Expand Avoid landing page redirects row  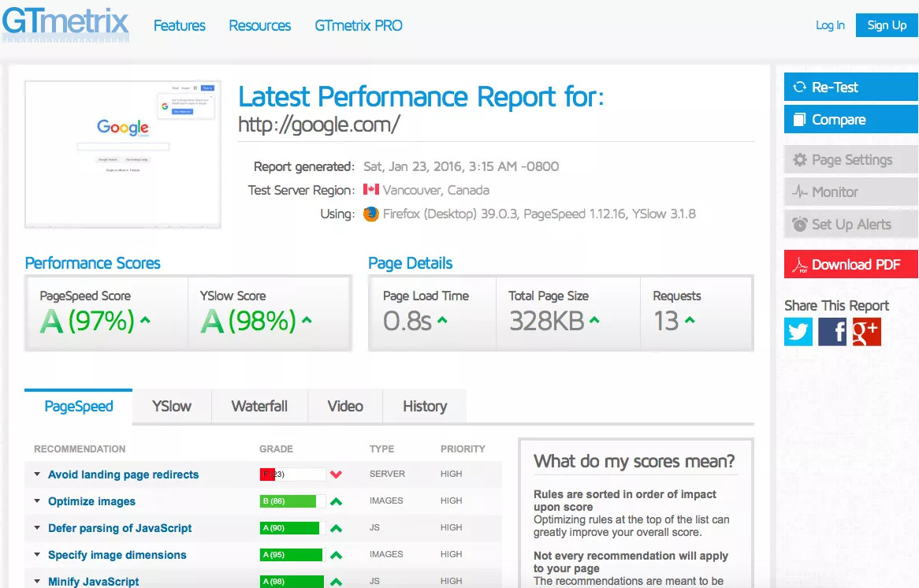(37, 474)
